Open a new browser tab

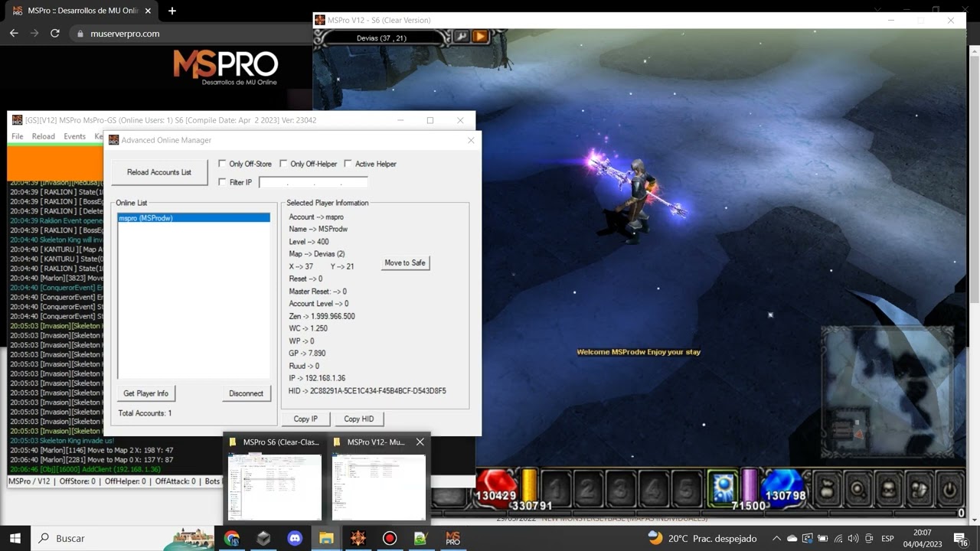172,11
